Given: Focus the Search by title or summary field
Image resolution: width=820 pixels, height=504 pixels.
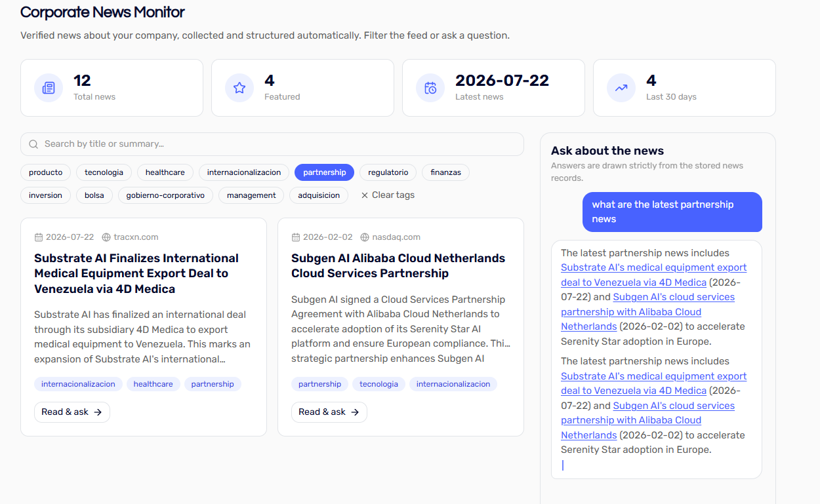Looking at the screenshot, I should point(272,144).
